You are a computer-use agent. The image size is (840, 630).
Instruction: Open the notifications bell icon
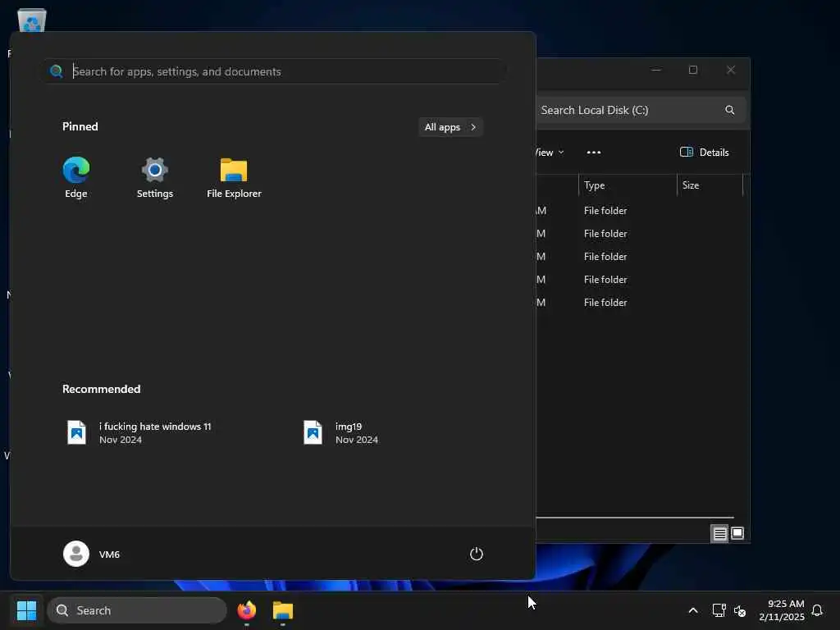pos(817,610)
